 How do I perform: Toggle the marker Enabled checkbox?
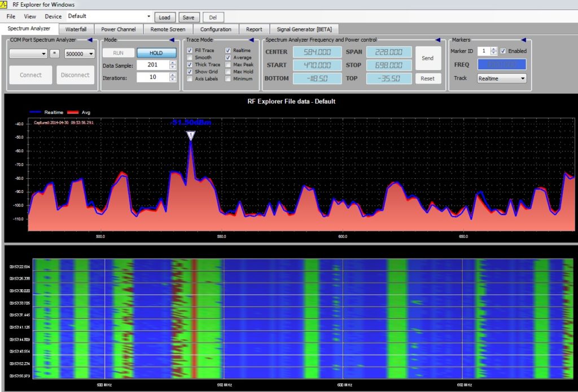(503, 51)
